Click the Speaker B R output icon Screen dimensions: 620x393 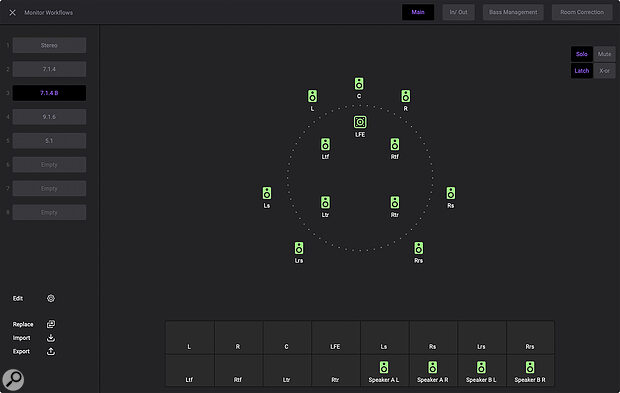(x=530, y=367)
